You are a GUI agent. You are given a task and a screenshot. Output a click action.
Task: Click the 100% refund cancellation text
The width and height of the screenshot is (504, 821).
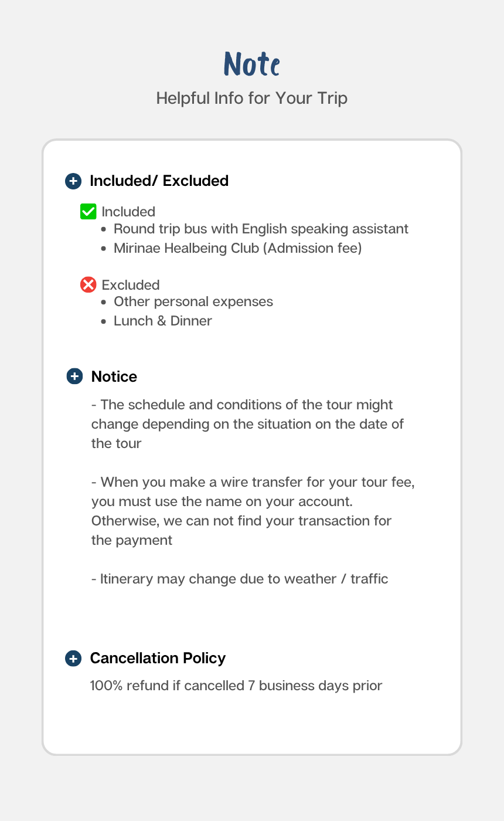pos(236,686)
